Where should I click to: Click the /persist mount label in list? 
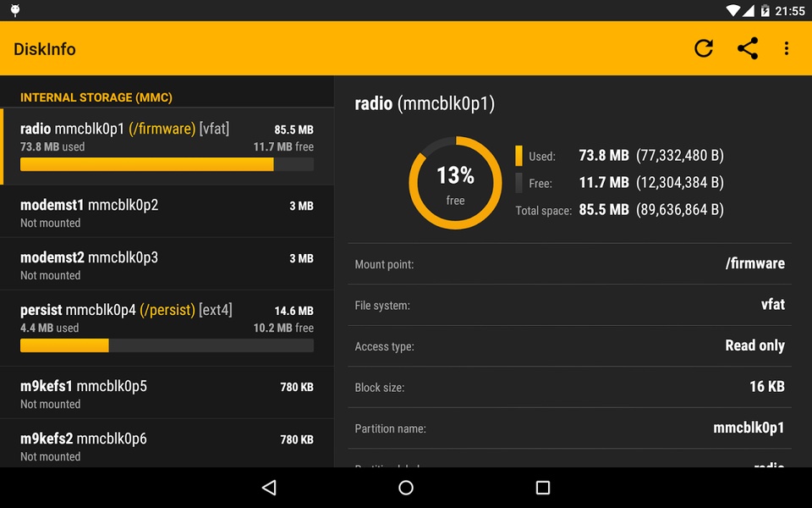167,310
